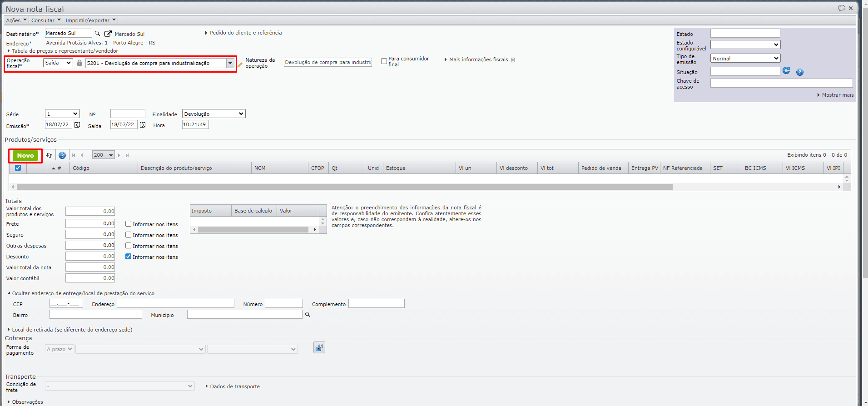Click the Nº number input field
The image size is (868, 406).
point(128,114)
